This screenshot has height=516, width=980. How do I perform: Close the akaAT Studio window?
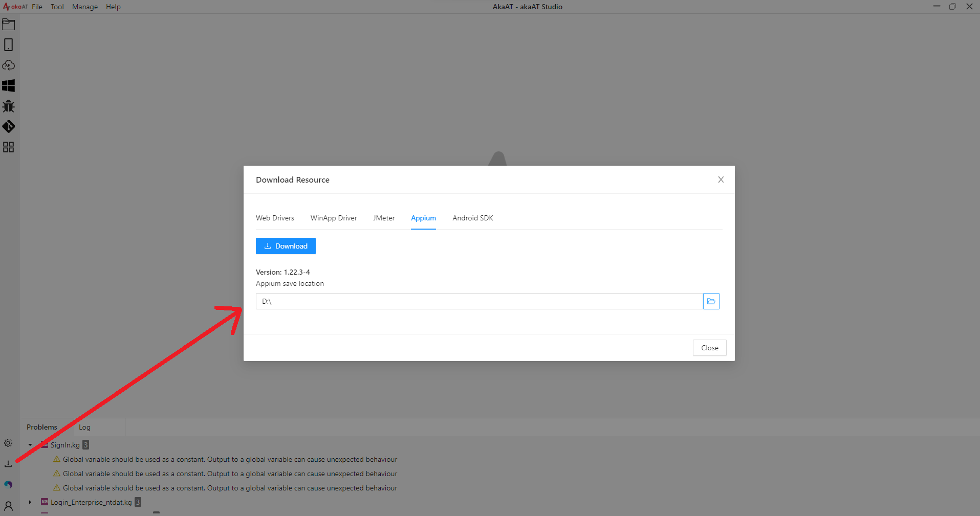[969, 7]
